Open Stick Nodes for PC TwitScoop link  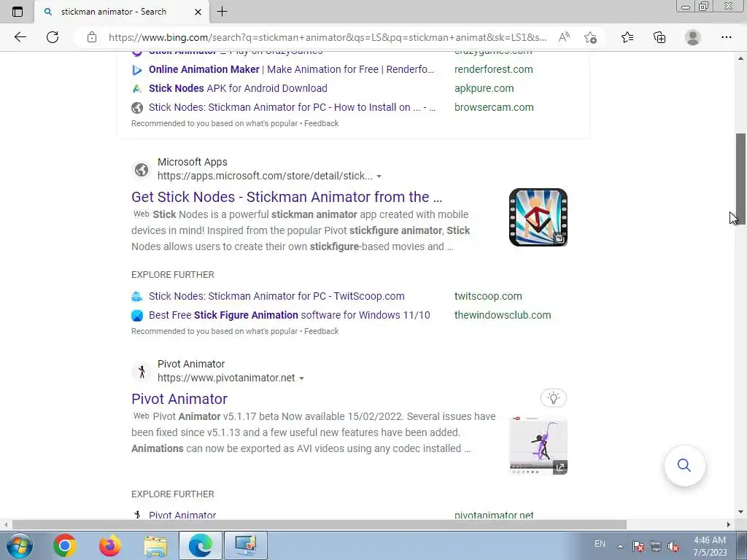pyautogui.click(x=276, y=296)
